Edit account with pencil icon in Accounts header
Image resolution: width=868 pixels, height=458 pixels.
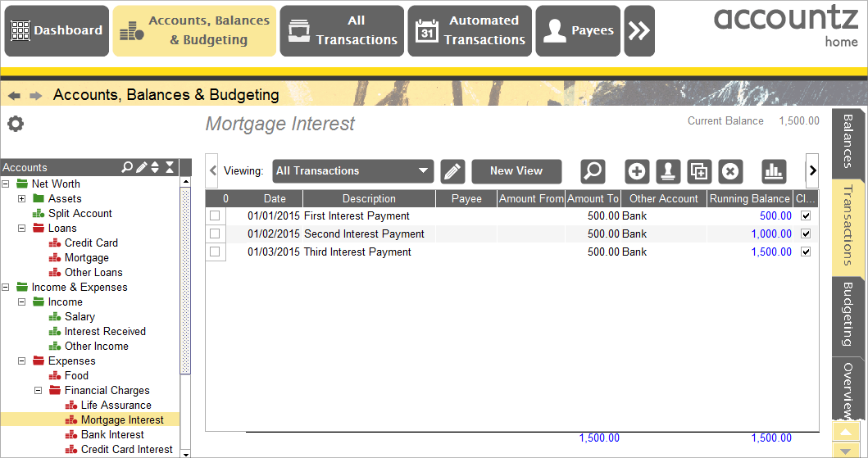(142, 167)
